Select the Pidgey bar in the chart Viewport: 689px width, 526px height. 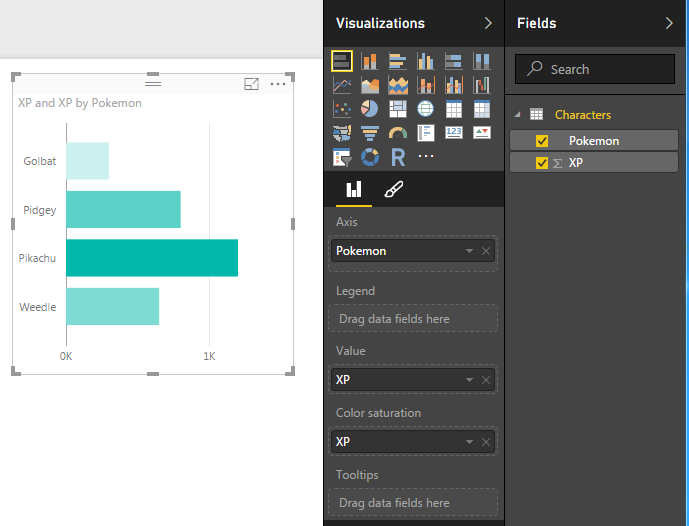(123, 210)
